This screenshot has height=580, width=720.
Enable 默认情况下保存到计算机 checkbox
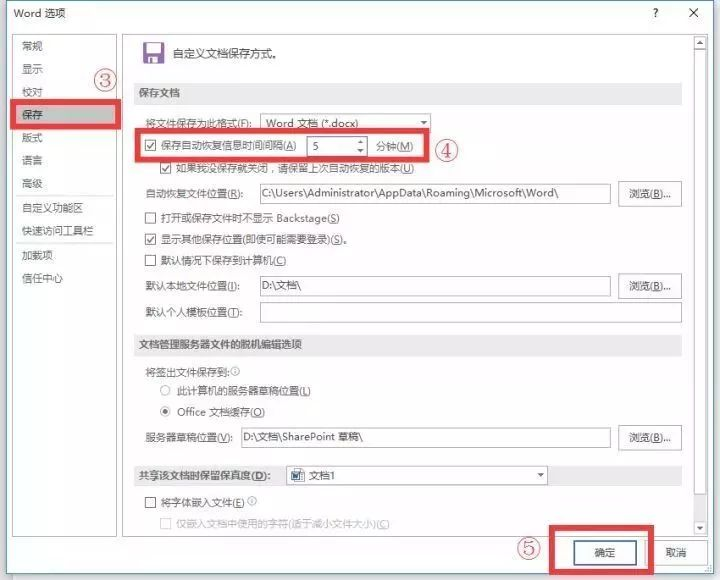(x=151, y=260)
